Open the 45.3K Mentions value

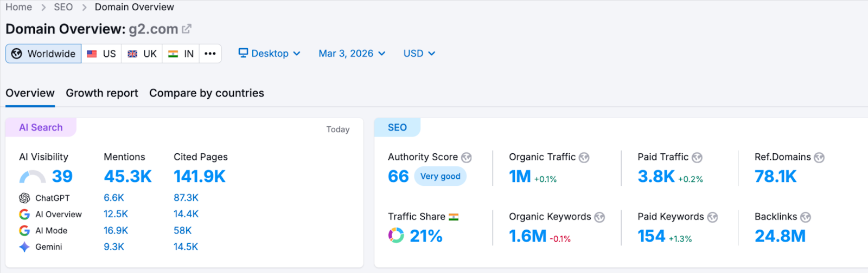(x=127, y=177)
